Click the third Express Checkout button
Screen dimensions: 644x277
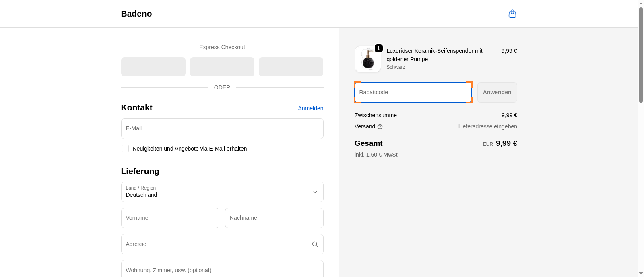pos(291,67)
